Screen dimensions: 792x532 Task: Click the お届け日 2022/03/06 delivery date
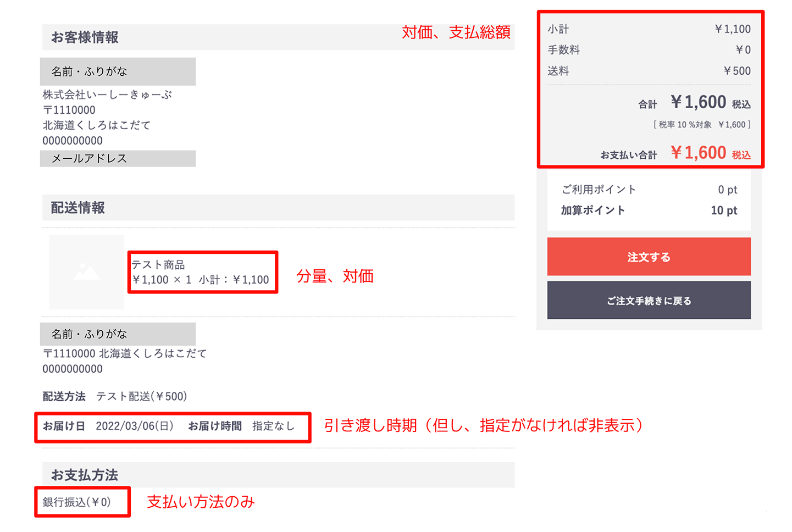tap(108, 426)
